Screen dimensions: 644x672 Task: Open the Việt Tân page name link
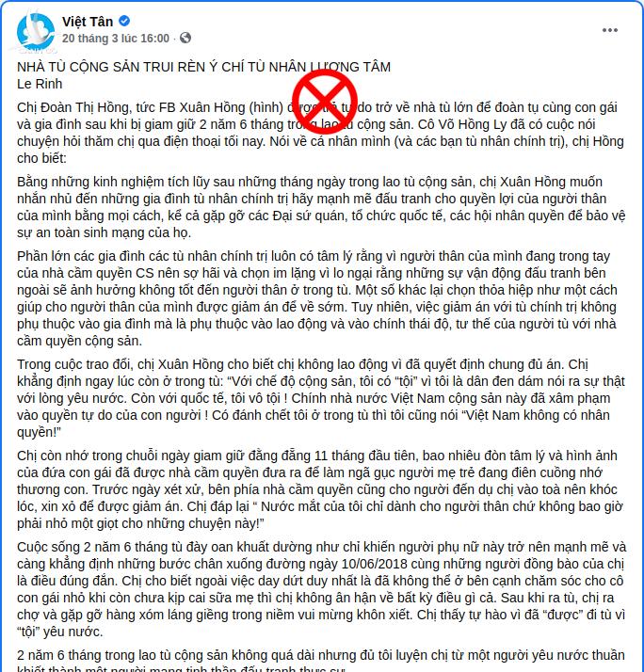(x=88, y=21)
